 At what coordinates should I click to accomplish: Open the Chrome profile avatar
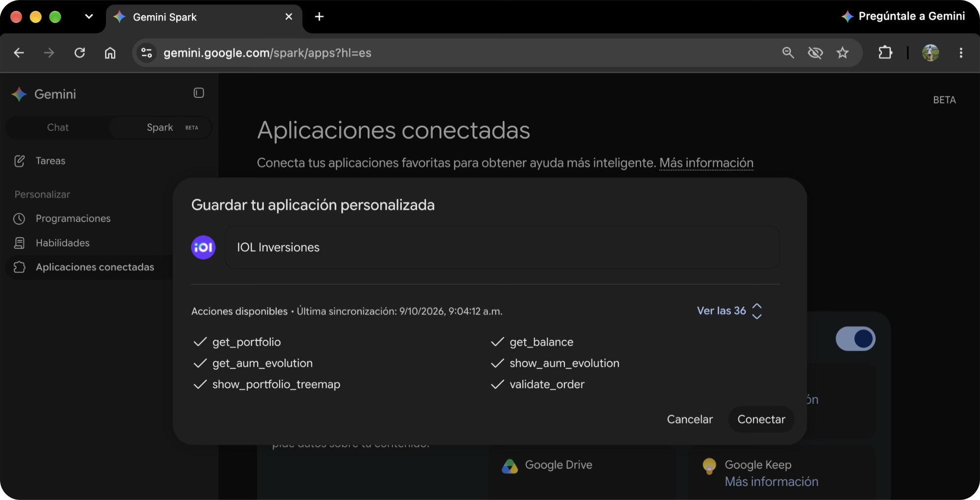point(931,52)
